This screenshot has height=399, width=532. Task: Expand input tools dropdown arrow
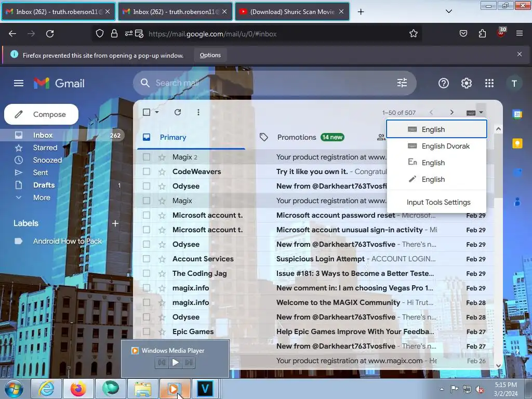pos(481,112)
